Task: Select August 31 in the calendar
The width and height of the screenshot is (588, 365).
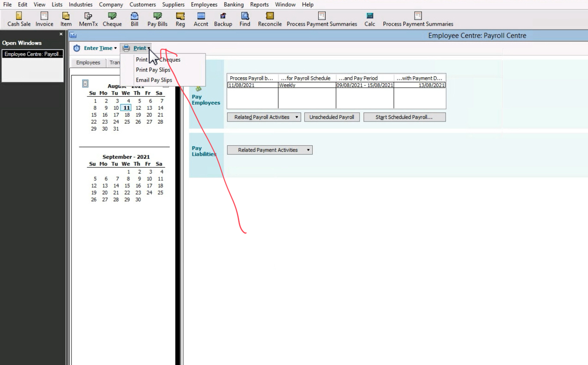Action: pyautogui.click(x=116, y=129)
